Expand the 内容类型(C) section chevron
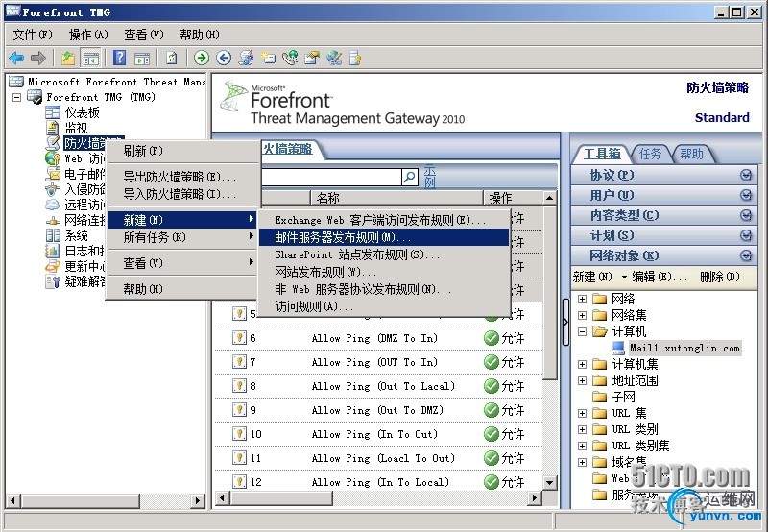This screenshot has width=768, height=532. pos(746,215)
